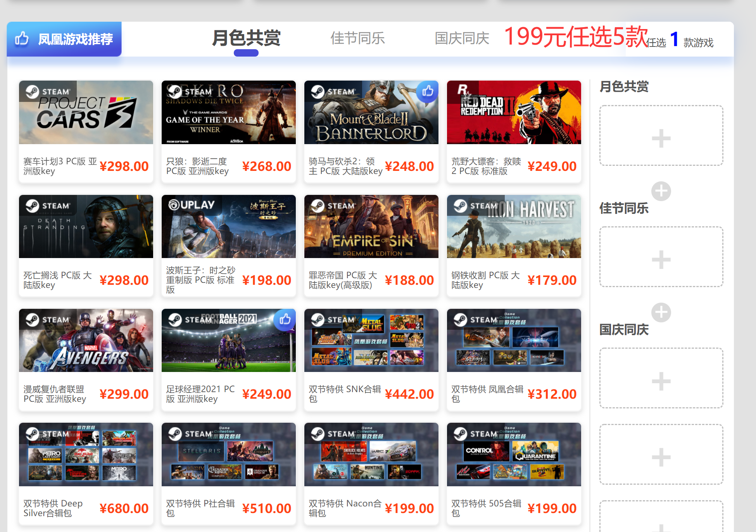Click title 双节特供 凤凰合辑包
The width and height of the screenshot is (756, 532).
(487, 394)
